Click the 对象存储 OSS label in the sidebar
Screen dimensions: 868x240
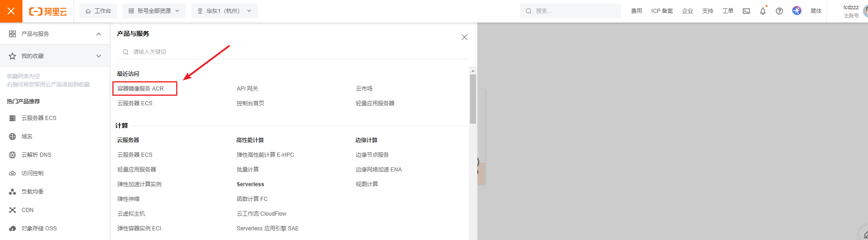click(39, 229)
